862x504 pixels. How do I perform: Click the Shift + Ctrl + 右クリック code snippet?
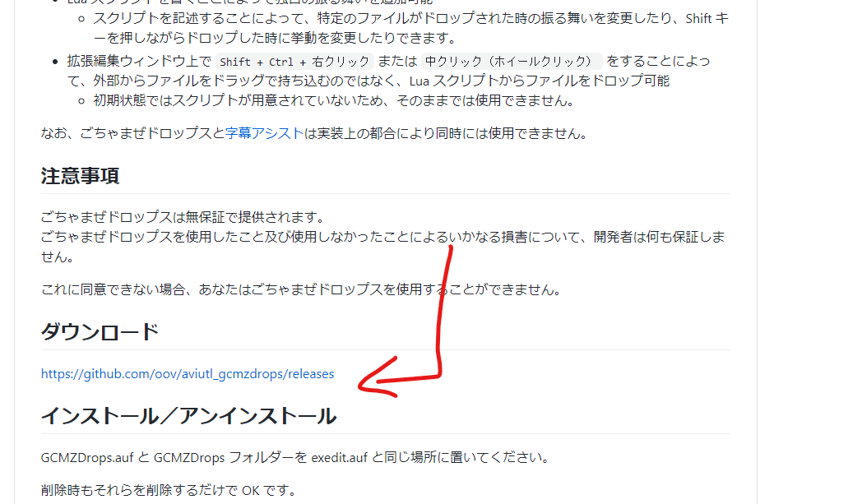[x=294, y=61]
